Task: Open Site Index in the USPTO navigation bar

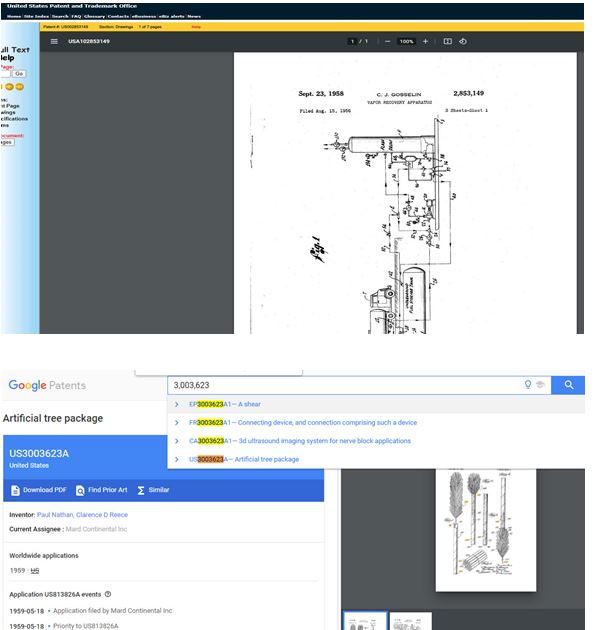Action: click(36, 16)
